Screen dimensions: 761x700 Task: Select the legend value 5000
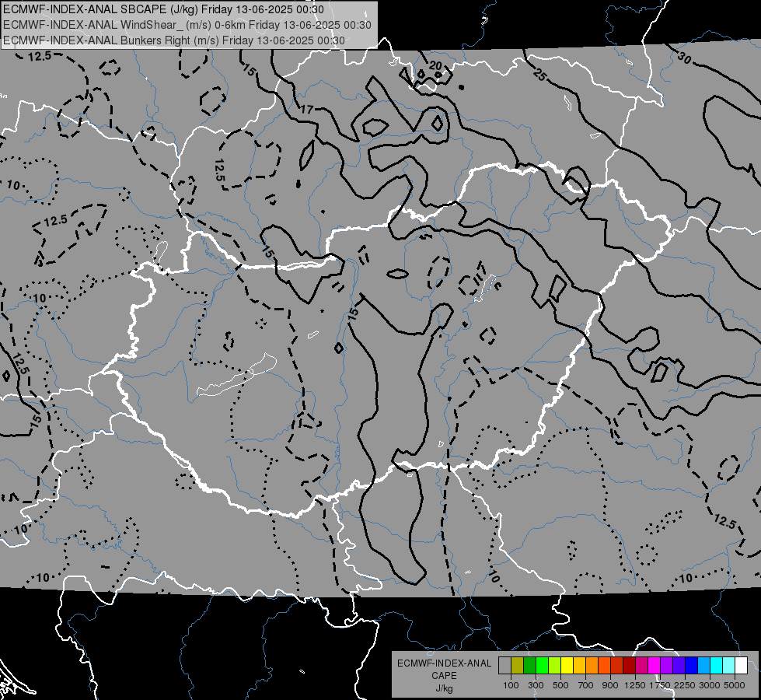pos(735,685)
